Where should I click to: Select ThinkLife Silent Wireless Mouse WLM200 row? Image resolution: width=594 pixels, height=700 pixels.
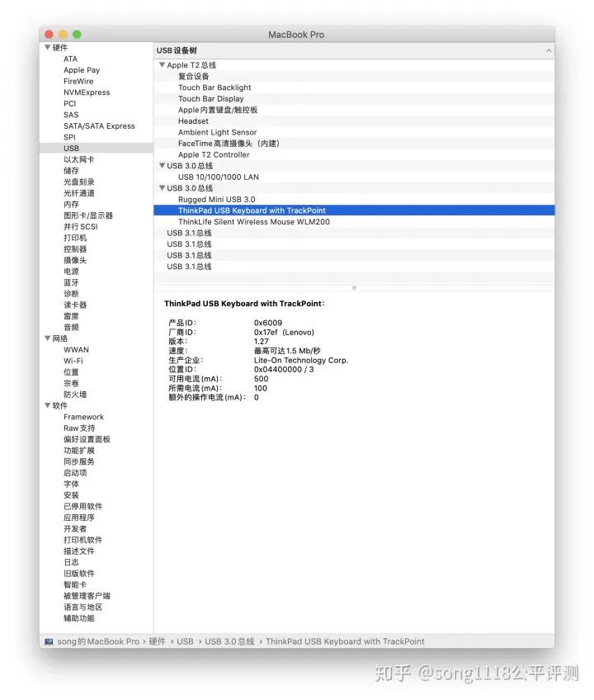click(355, 221)
